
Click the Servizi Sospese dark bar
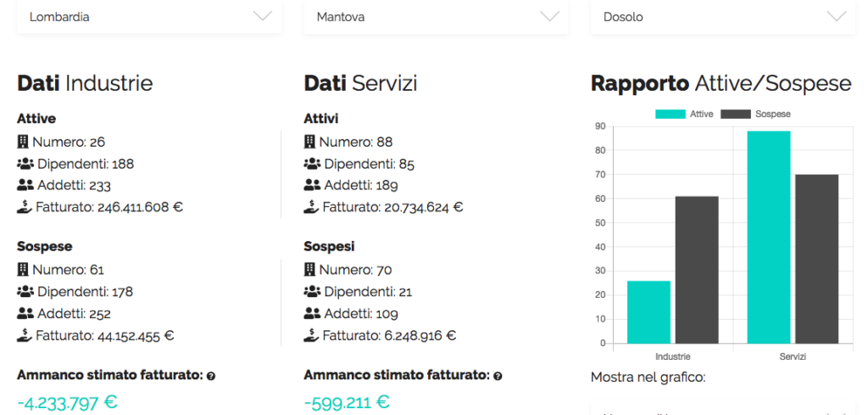816,259
